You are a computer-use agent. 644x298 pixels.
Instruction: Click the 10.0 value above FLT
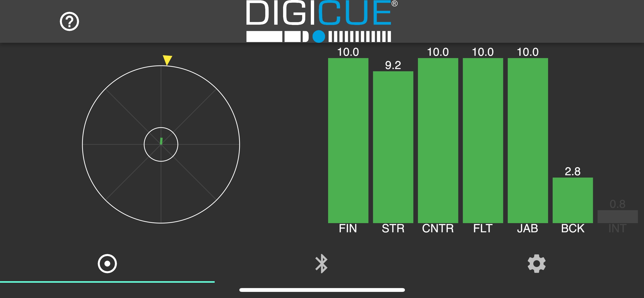[x=483, y=52]
